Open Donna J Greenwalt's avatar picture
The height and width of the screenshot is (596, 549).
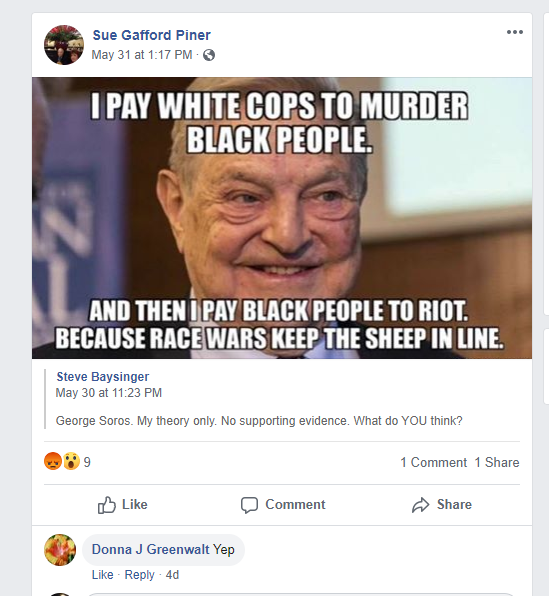[x=60, y=550]
